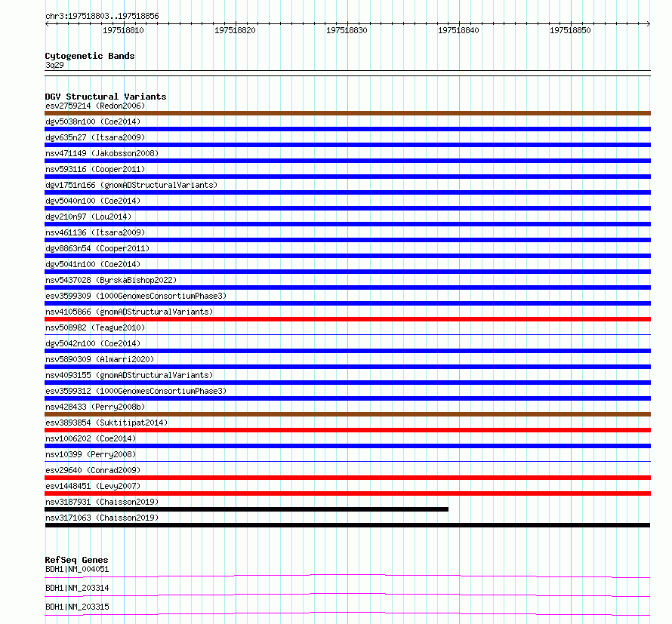Select dgv1751n166 (gnomADStructuralVariants) label
Viewport: 672px width, 624px height.
tap(131, 185)
